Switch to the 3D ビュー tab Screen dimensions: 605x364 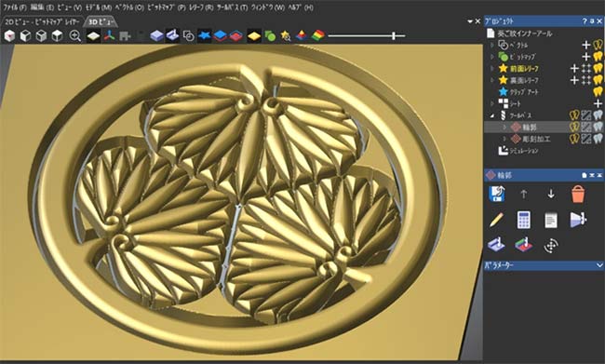pos(101,21)
